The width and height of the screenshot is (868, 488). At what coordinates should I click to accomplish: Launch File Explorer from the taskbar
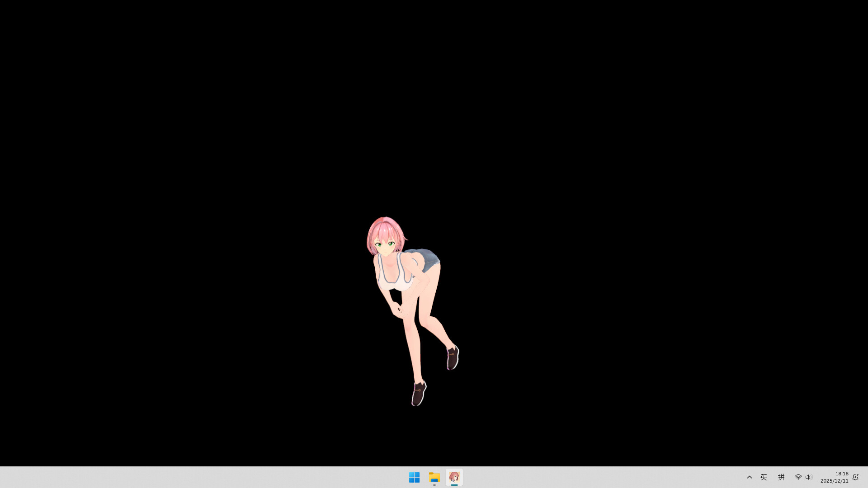[x=434, y=477]
